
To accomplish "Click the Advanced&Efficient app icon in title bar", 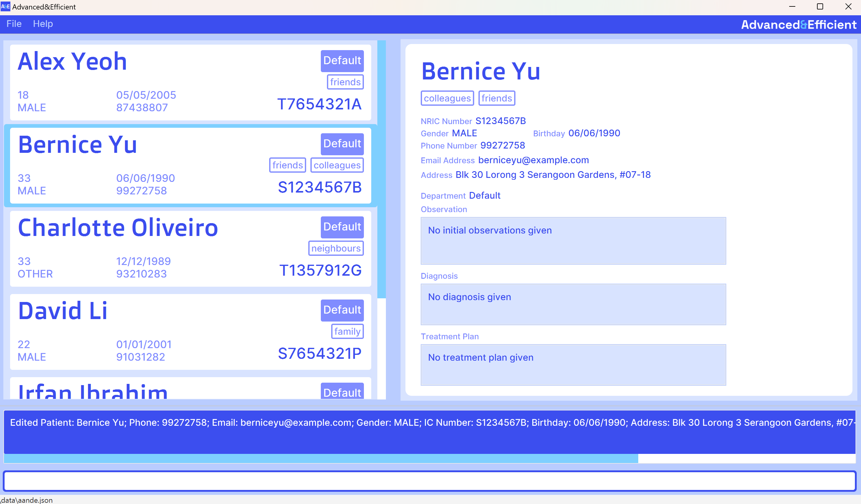I will (x=5, y=6).
